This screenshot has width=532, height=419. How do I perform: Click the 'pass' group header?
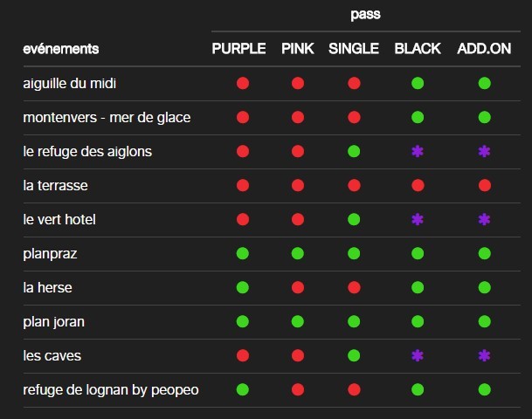(365, 15)
